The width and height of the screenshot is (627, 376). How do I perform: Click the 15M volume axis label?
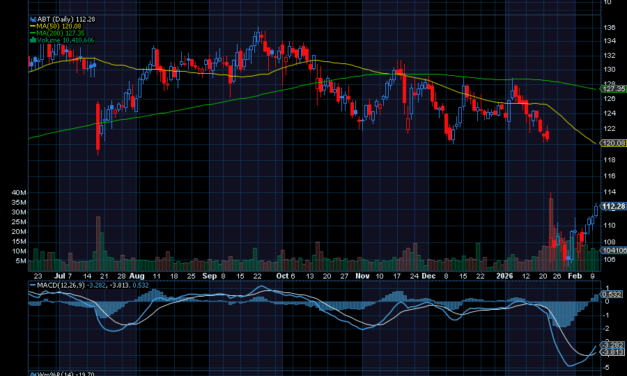[x=19, y=242]
